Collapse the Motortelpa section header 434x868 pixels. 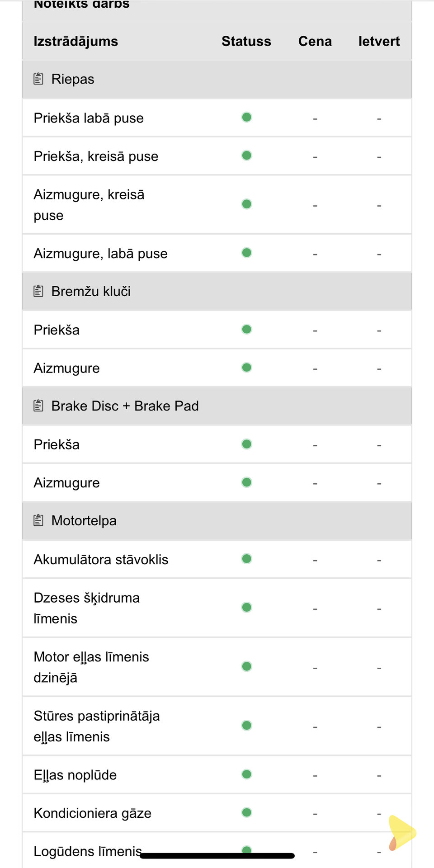[x=217, y=521]
